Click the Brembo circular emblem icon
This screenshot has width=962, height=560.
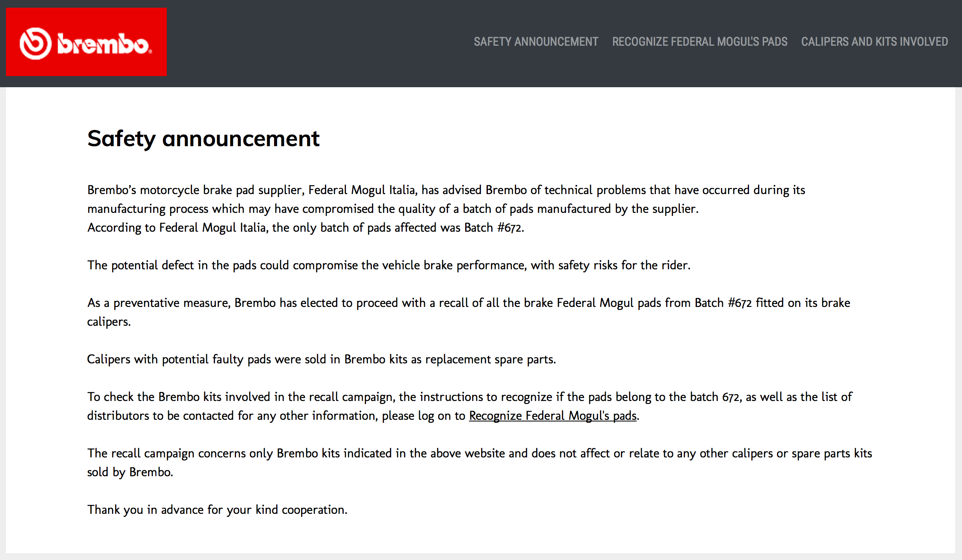pyautogui.click(x=35, y=43)
